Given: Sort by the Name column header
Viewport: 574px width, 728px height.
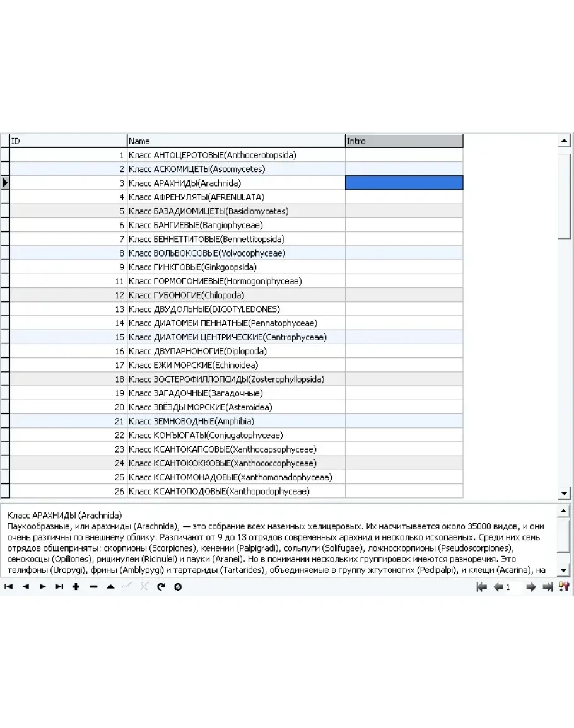Looking at the screenshot, I should point(236,141).
